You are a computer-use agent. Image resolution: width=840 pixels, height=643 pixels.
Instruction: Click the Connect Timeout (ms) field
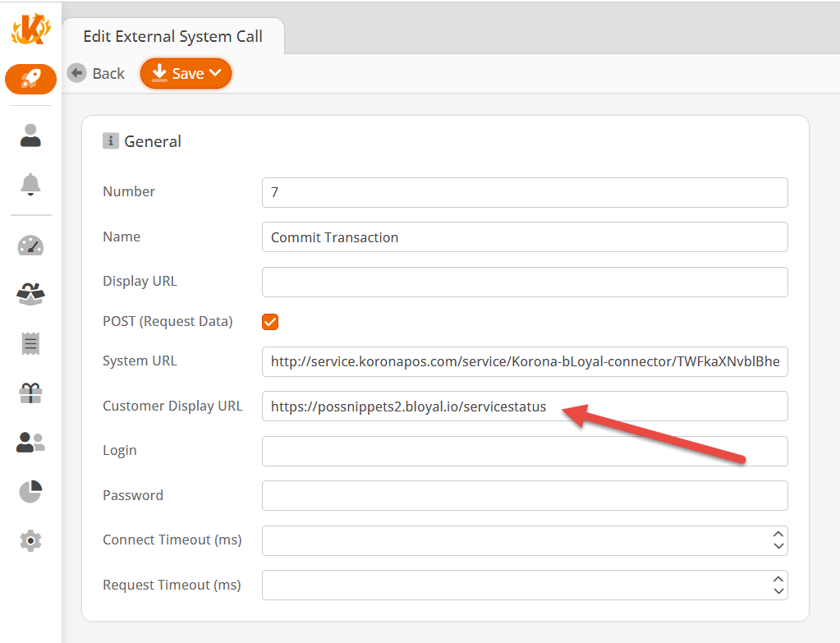pyautogui.click(x=525, y=540)
